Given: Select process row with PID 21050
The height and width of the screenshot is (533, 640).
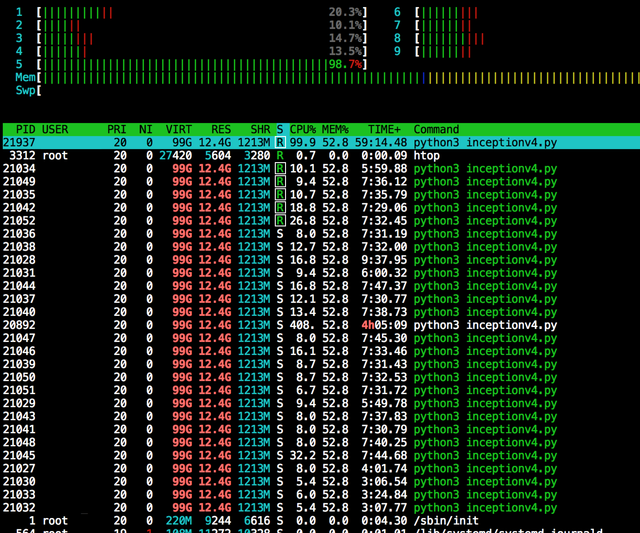Looking at the screenshot, I should 320,378.
